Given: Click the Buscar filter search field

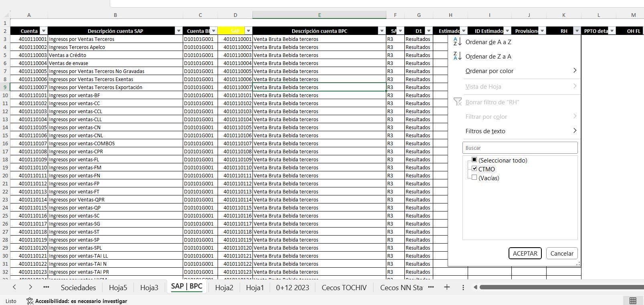Looking at the screenshot, I should pos(520,148).
